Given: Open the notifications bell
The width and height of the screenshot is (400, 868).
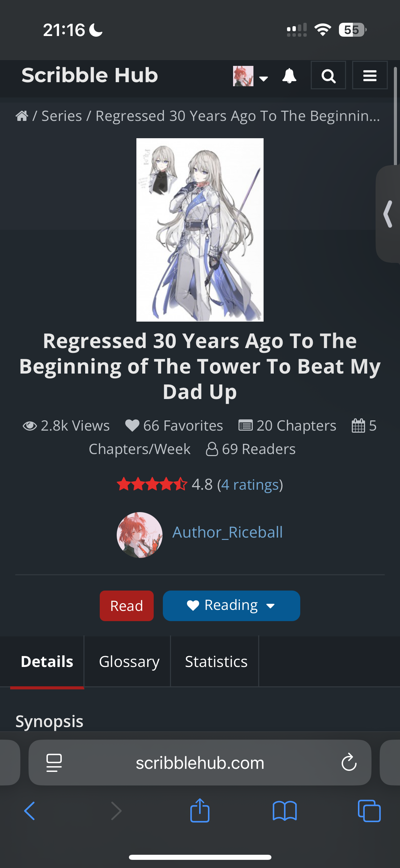Looking at the screenshot, I should point(289,75).
